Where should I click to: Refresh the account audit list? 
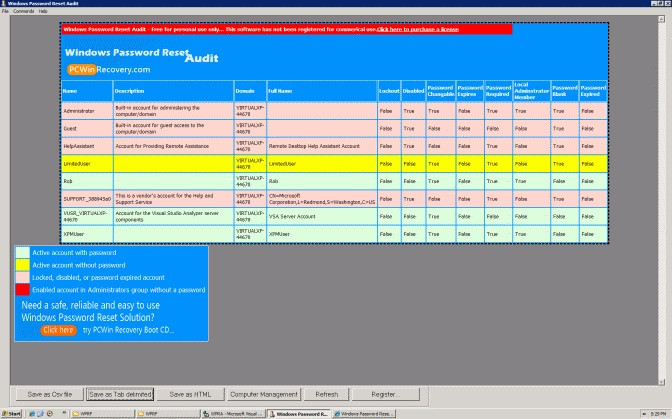click(327, 394)
